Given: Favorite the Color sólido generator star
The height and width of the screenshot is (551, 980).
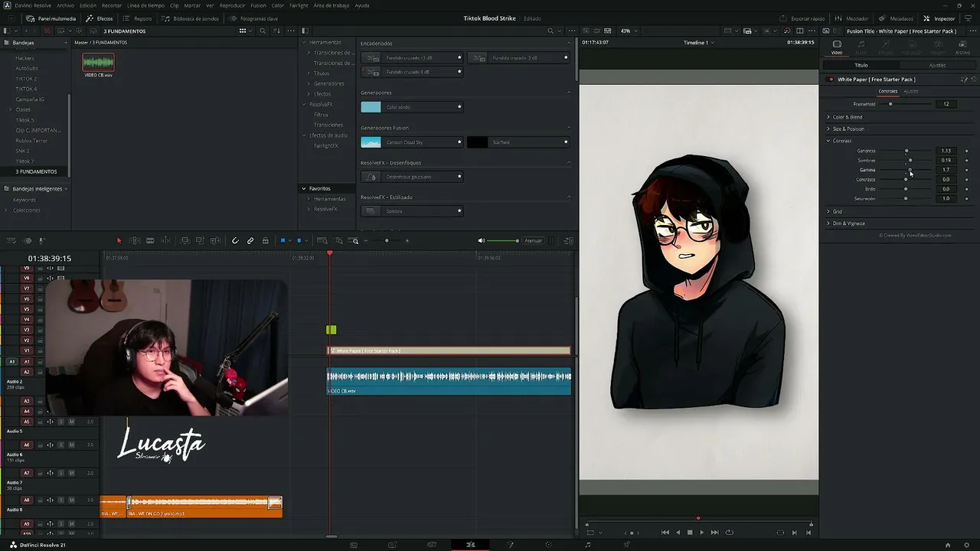Looking at the screenshot, I should pyautogui.click(x=459, y=107).
